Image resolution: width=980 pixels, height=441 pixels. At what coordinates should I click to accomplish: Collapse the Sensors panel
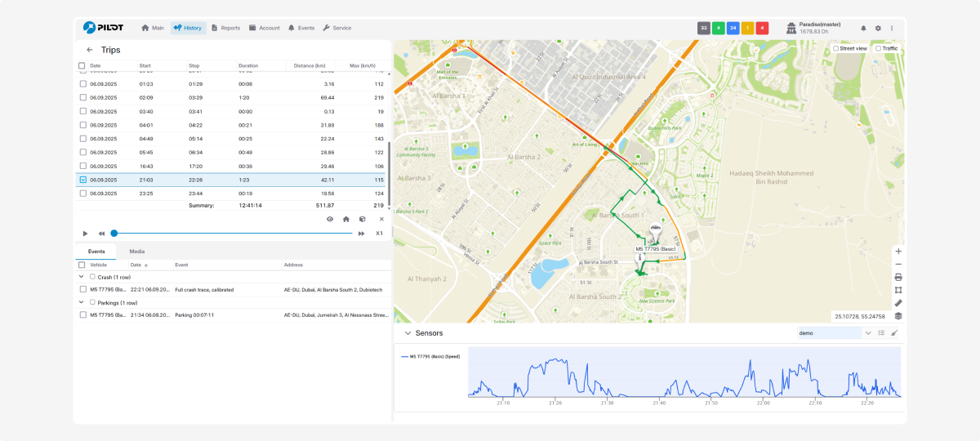(x=407, y=333)
